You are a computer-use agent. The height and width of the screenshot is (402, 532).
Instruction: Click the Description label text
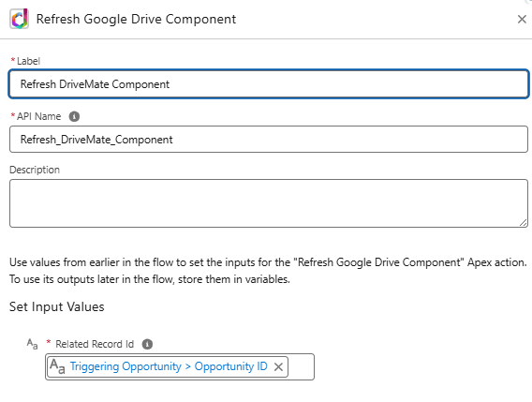point(35,170)
